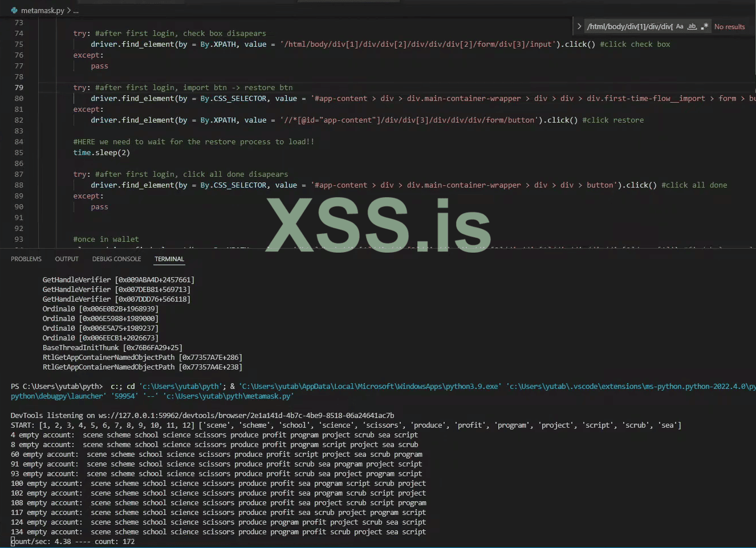Click the active TERMINAL tab
This screenshot has height=548, width=756.
pos(169,258)
